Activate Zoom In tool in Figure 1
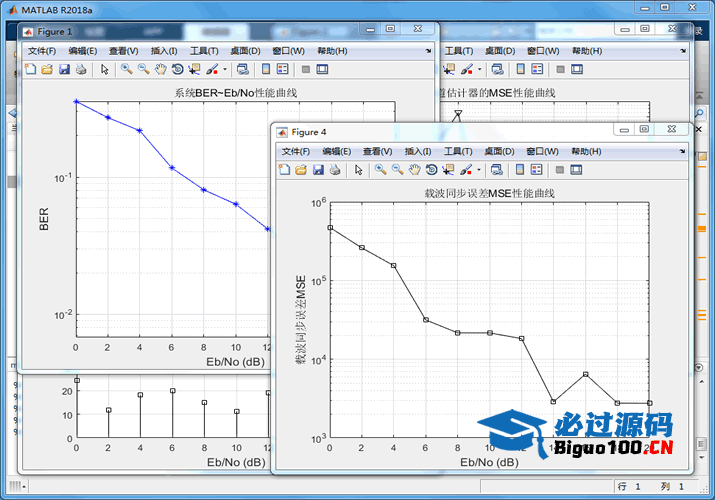This screenshot has width=715, height=500. click(x=126, y=69)
